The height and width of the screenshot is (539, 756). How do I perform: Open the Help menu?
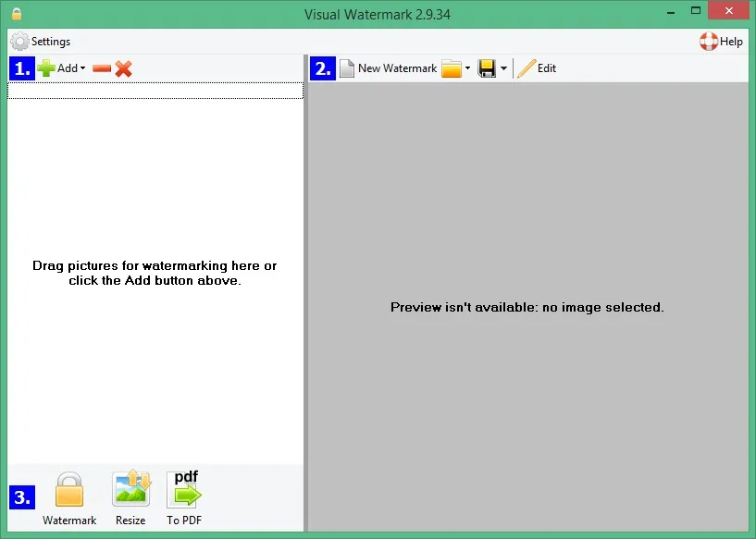(x=721, y=42)
